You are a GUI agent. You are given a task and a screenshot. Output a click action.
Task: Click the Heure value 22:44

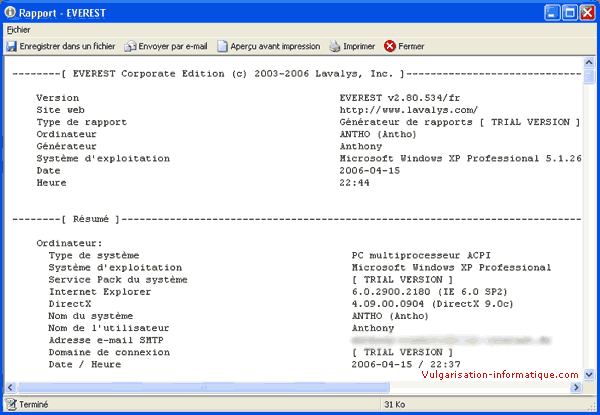354,183
